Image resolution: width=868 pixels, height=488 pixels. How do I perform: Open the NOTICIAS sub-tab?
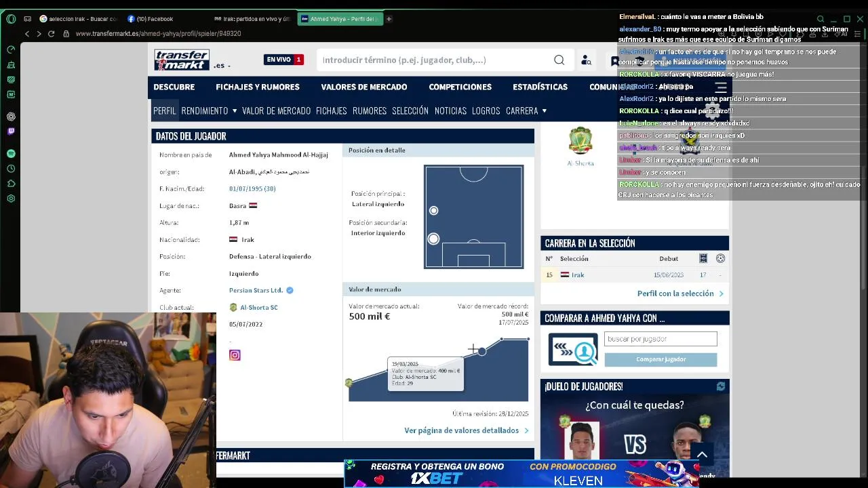tap(450, 110)
